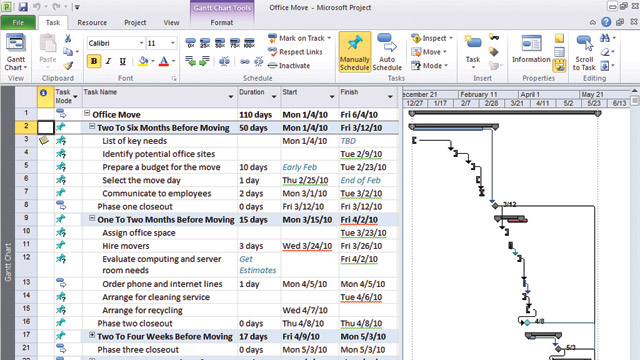The width and height of the screenshot is (640, 360).
Task: Insert a Summary task icon
Action: tap(494, 38)
